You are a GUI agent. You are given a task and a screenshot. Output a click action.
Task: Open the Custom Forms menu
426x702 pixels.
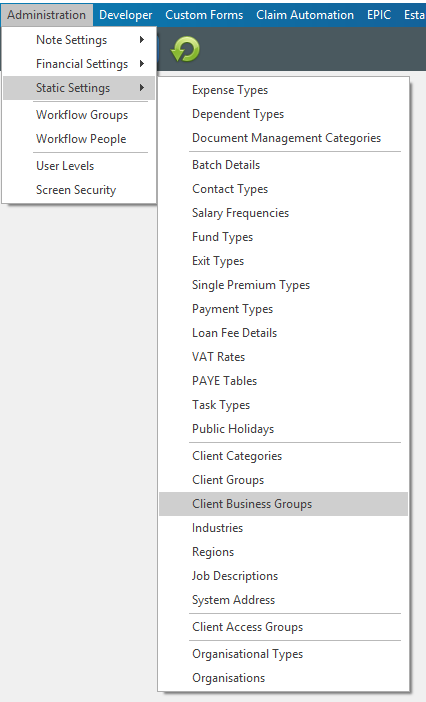(x=204, y=15)
